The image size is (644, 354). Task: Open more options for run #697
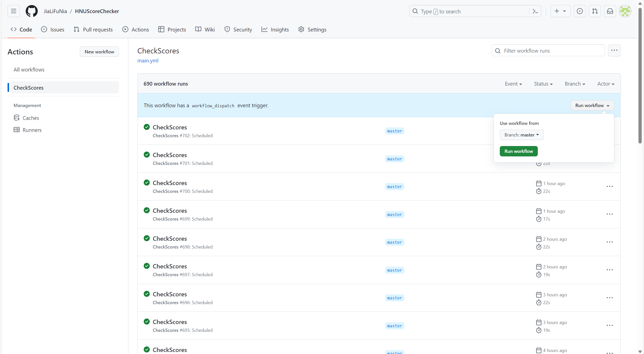[x=610, y=270]
